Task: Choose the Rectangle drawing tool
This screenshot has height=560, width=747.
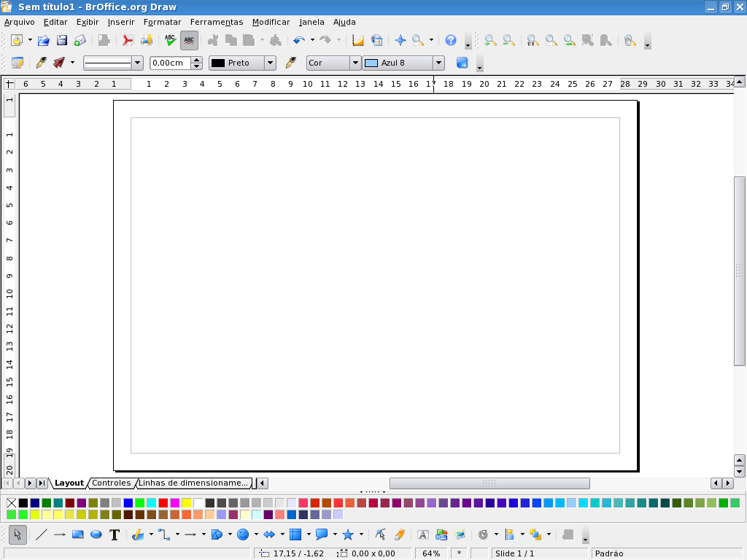Action: (x=77, y=534)
